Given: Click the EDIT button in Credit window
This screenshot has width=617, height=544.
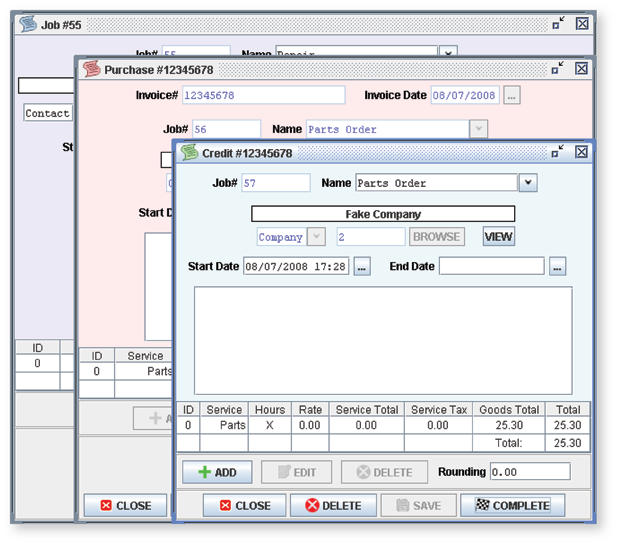Looking at the screenshot, I should pyautogui.click(x=296, y=472).
